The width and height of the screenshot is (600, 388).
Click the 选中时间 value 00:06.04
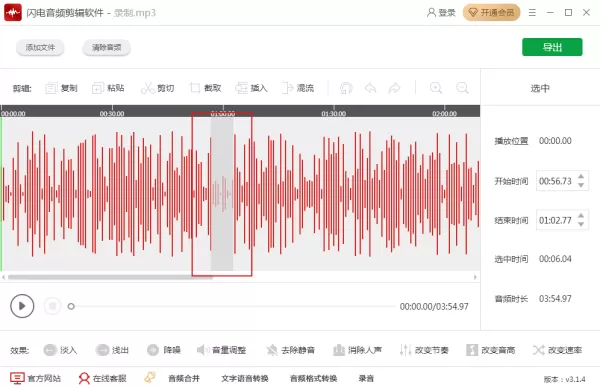click(555, 259)
